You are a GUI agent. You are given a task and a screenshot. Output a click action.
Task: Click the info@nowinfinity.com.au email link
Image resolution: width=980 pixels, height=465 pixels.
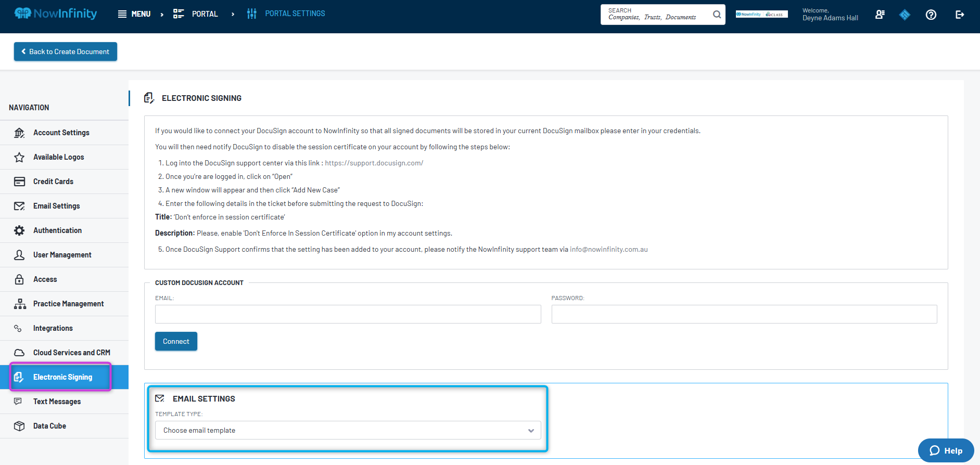pos(608,249)
